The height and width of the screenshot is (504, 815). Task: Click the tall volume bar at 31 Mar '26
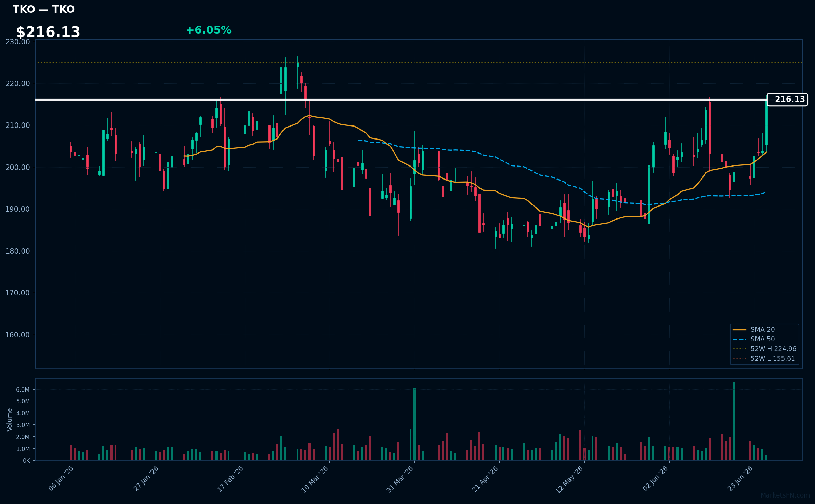(415, 424)
